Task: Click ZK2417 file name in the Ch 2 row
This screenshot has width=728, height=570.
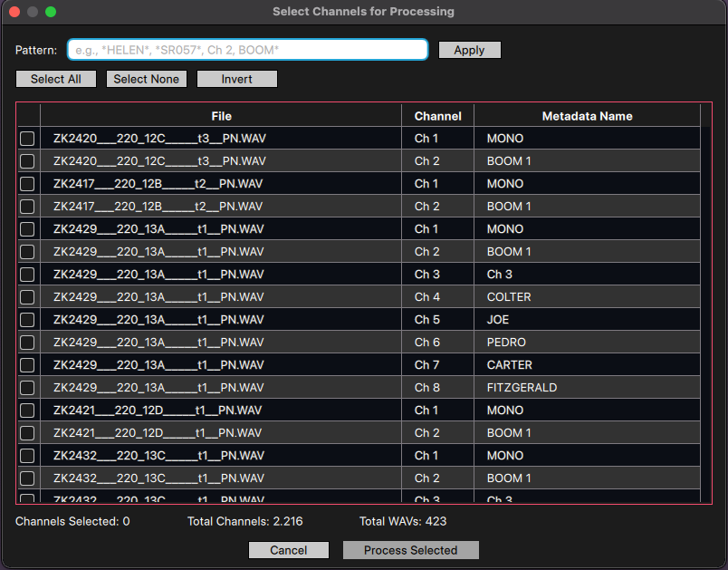Action: [158, 207]
